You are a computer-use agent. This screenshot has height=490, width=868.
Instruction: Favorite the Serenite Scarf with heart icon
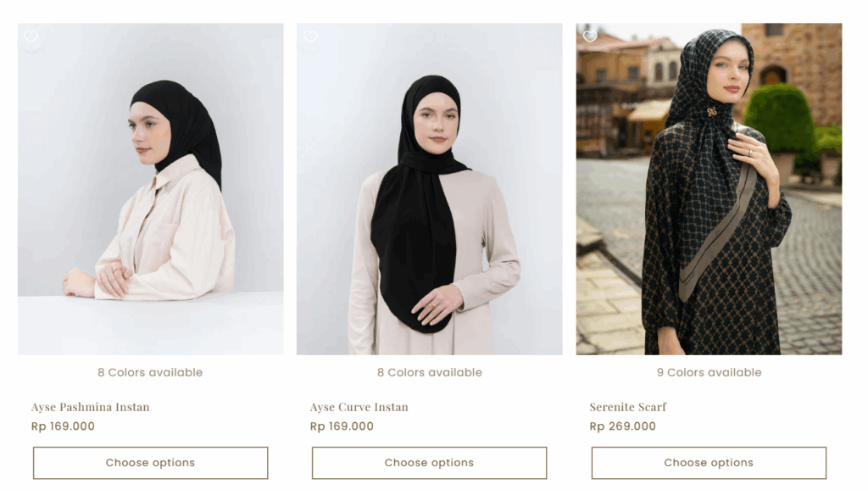click(x=590, y=36)
